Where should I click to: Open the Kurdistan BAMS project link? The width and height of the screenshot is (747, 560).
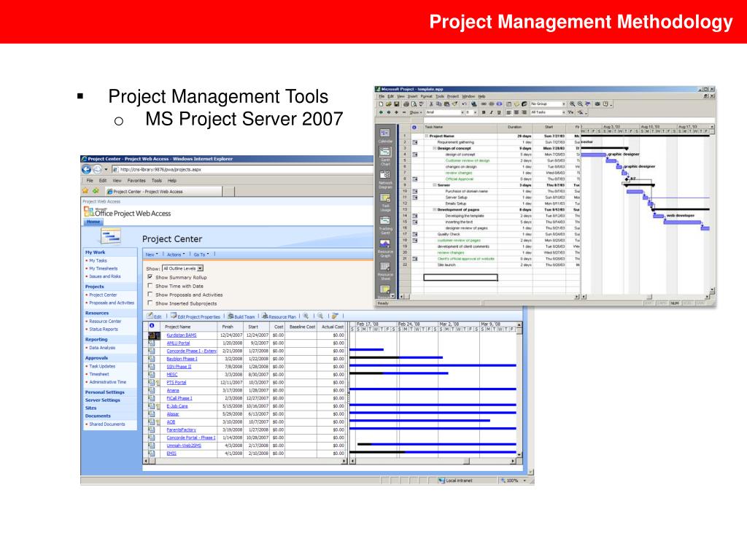click(x=182, y=335)
